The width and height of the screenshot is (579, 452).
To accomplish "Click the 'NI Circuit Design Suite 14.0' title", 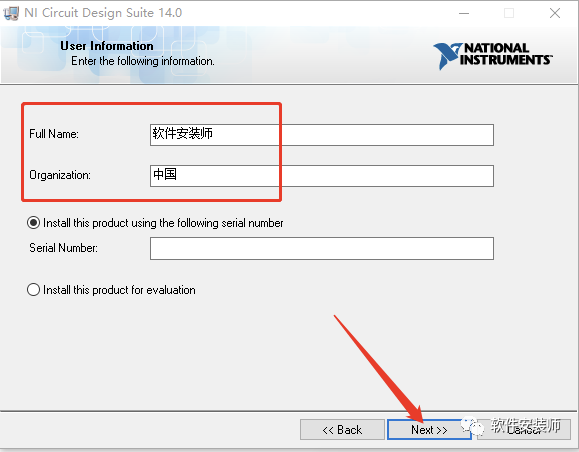I will [103, 13].
